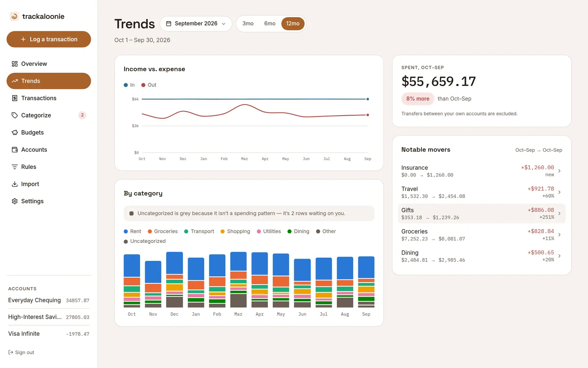The height and width of the screenshot is (368, 588).
Task: Navigate to Accounts
Action: [x=49, y=150]
